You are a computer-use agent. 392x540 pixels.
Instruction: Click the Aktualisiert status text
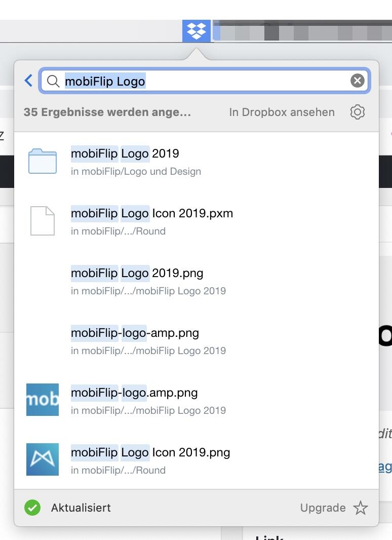click(x=81, y=508)
